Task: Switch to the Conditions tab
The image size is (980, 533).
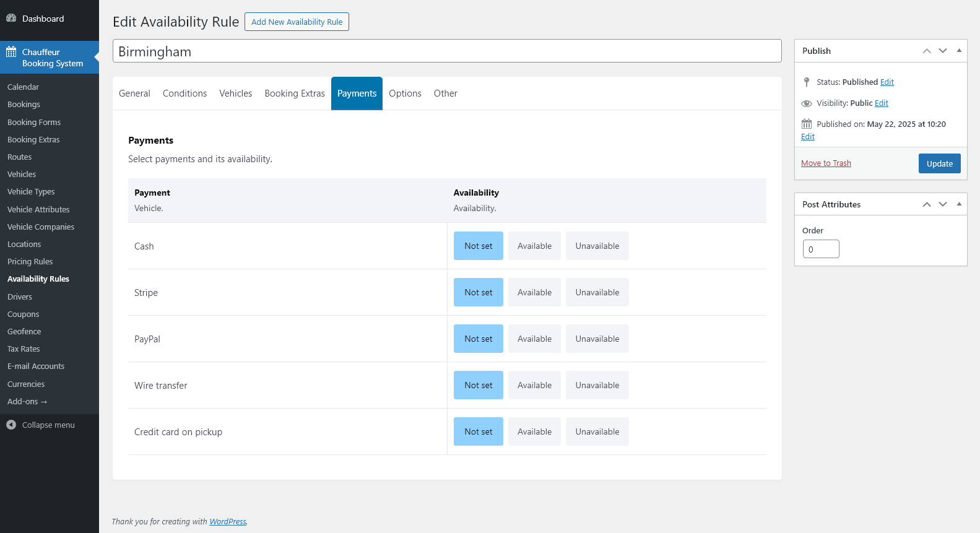Action: pos(184,93)
